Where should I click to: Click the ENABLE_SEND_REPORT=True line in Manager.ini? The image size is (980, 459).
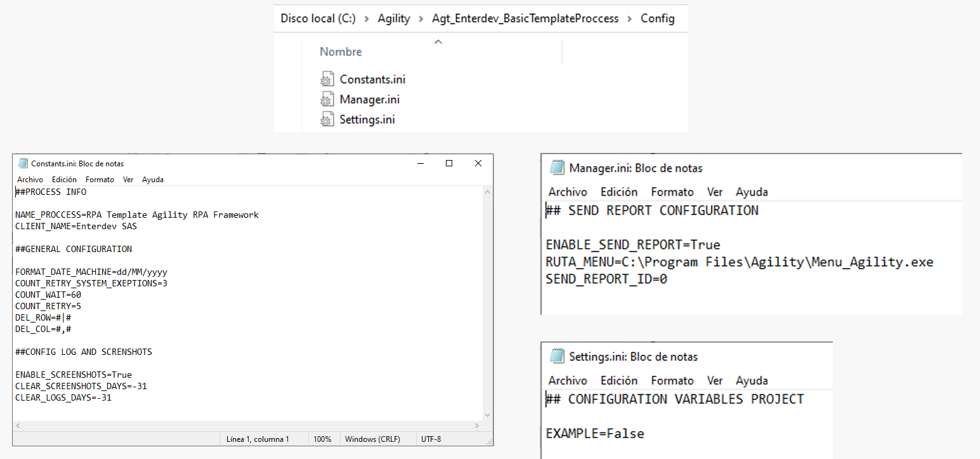pyautogui.click(x=633, y=245)
